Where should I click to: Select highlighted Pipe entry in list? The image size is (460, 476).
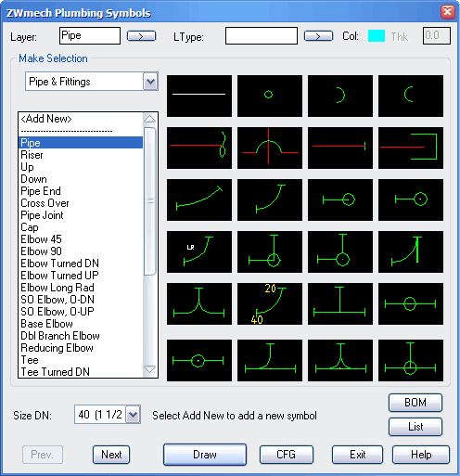pos(81,143)
